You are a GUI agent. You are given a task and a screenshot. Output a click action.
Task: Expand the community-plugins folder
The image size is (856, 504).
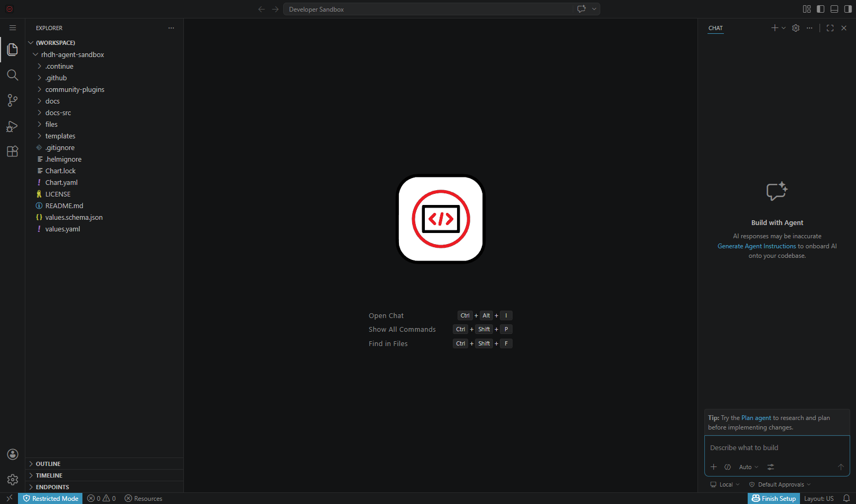click(x=105, y=89)
